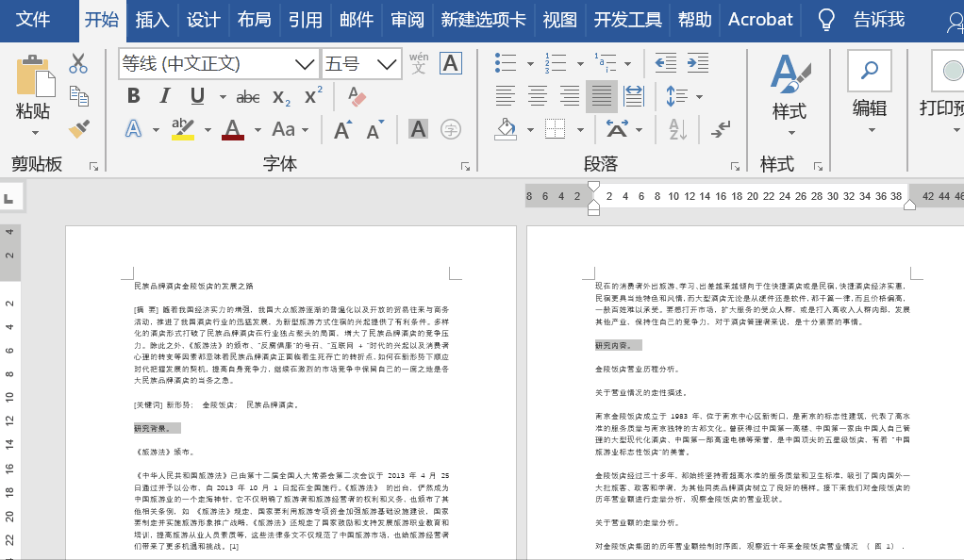Toggle Italic formatting

click(x=165, y=96)
